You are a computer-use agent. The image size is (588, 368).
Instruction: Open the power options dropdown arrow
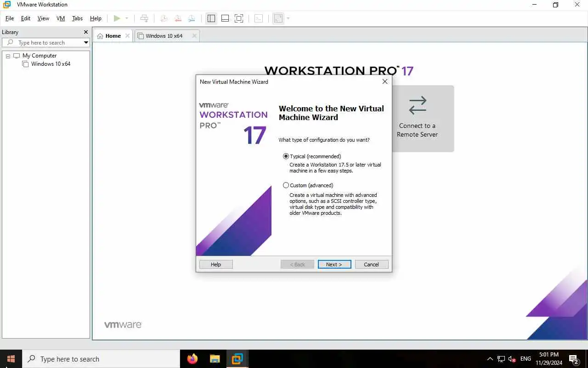coord(127,18)
